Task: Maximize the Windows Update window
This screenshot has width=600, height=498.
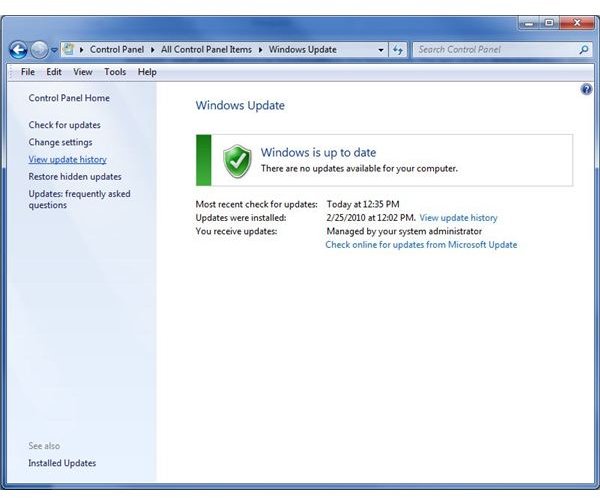Action: tap(549, 23)
